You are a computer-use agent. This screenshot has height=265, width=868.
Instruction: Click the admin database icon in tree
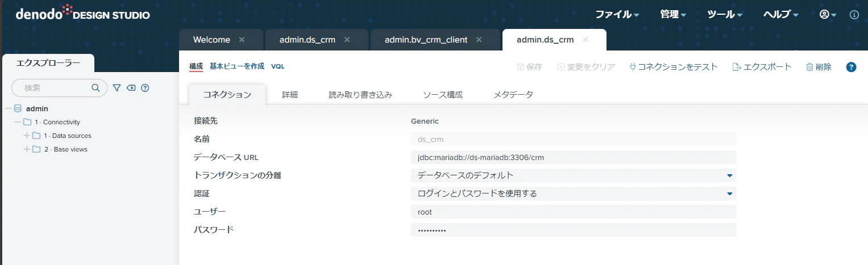coord(18,108)
